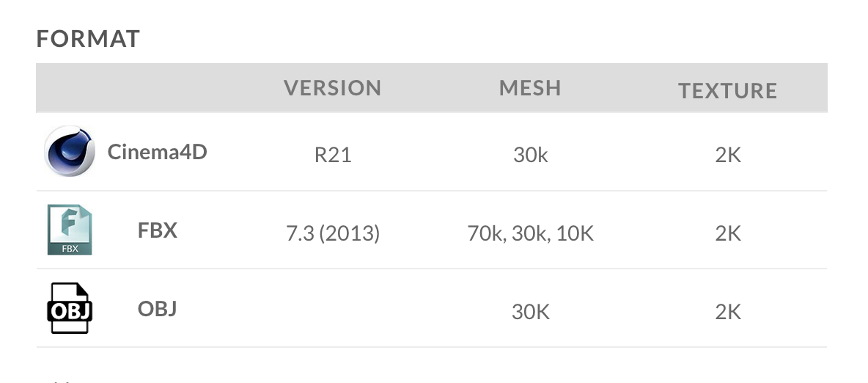
Task: Click the 2K texture in FBX row
Action: pyautogui.click(x=727, y=234)
